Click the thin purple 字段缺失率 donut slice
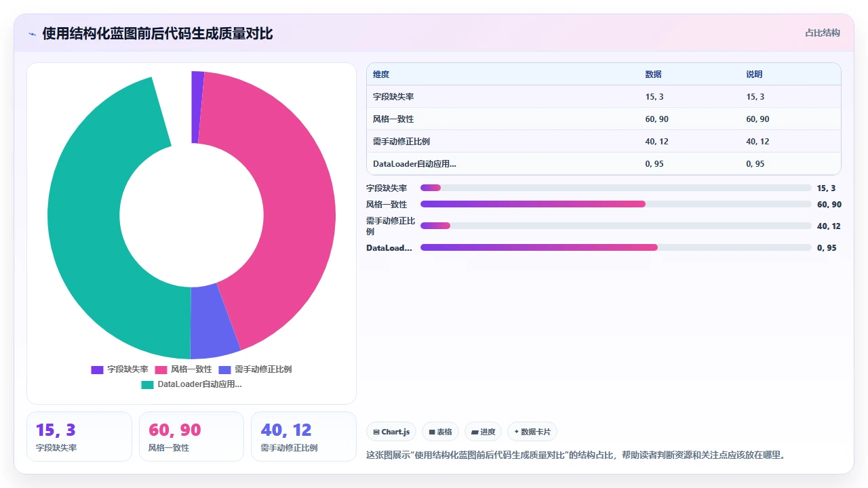Image resolution: width=868 pixels, height=488 pixels. [197, 106]
